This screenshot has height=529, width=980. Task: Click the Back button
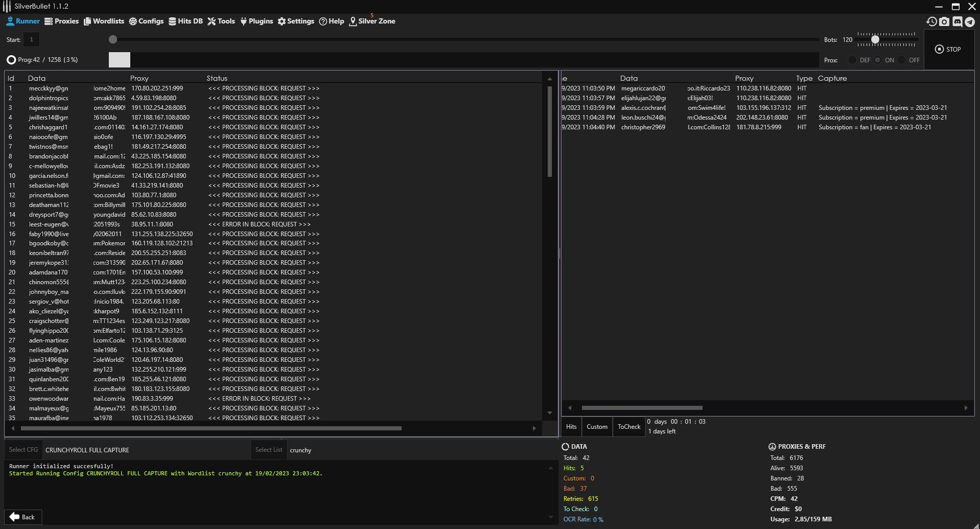click(x=23, y=517)
